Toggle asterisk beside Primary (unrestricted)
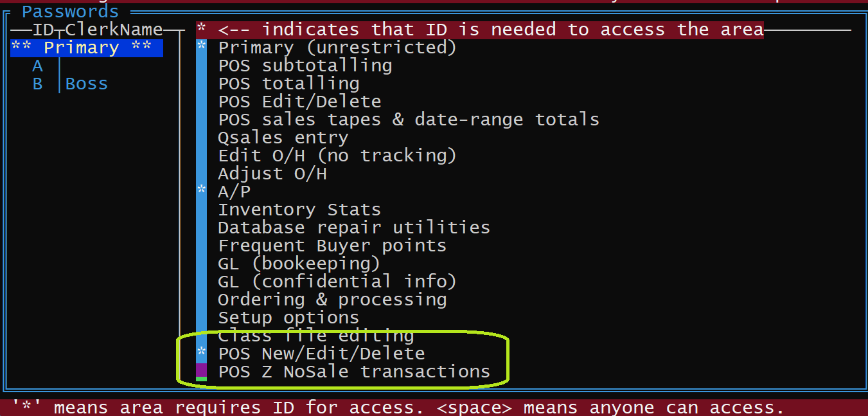This screenshot has height=416, width=868. [202, 46]
